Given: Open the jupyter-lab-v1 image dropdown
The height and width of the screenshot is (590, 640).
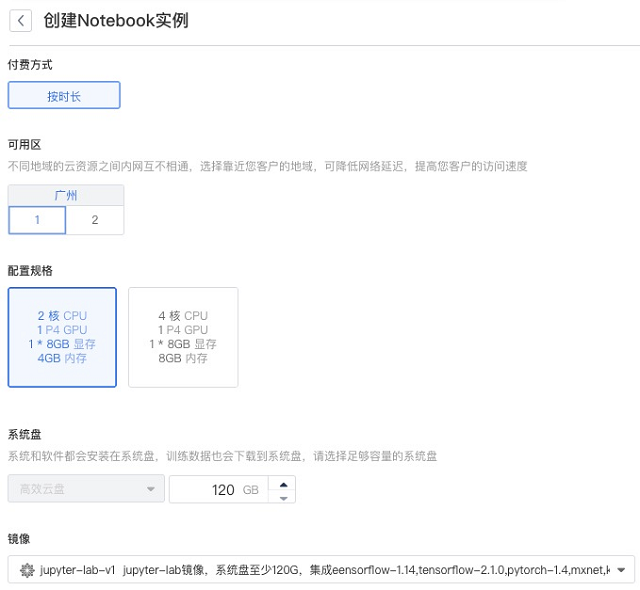Looking at the screenshot, I should [x=321, y=569].
